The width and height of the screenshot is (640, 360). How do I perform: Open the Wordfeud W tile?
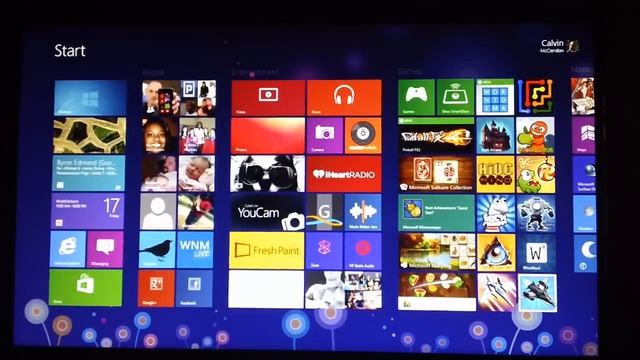coord(537,252)
